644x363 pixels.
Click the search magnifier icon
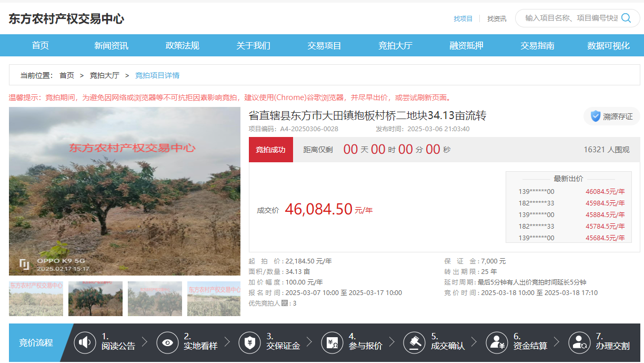[x=626, y=18]
